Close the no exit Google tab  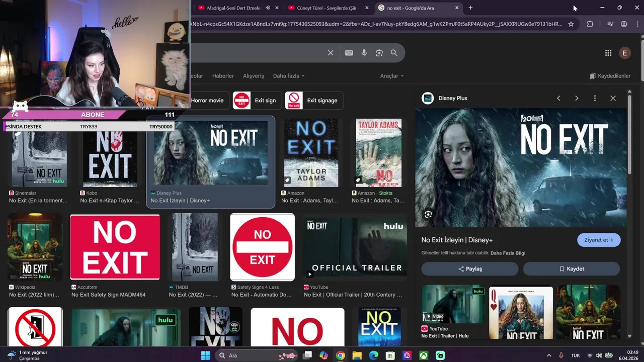457,8
